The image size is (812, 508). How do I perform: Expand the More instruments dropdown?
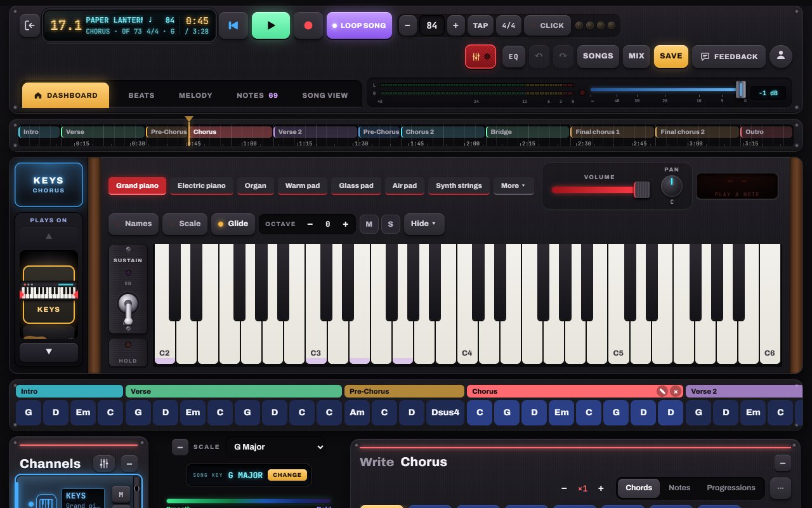pos(513,185)
